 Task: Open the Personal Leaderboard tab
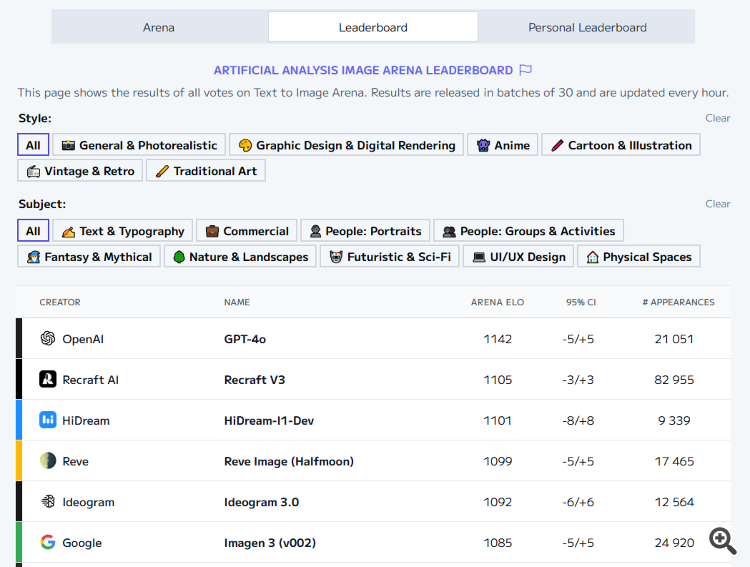[587, 27]
